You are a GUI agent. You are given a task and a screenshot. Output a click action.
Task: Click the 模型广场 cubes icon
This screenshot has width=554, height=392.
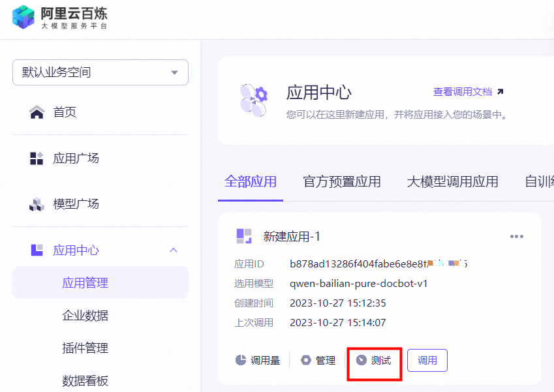pos(37,204)
